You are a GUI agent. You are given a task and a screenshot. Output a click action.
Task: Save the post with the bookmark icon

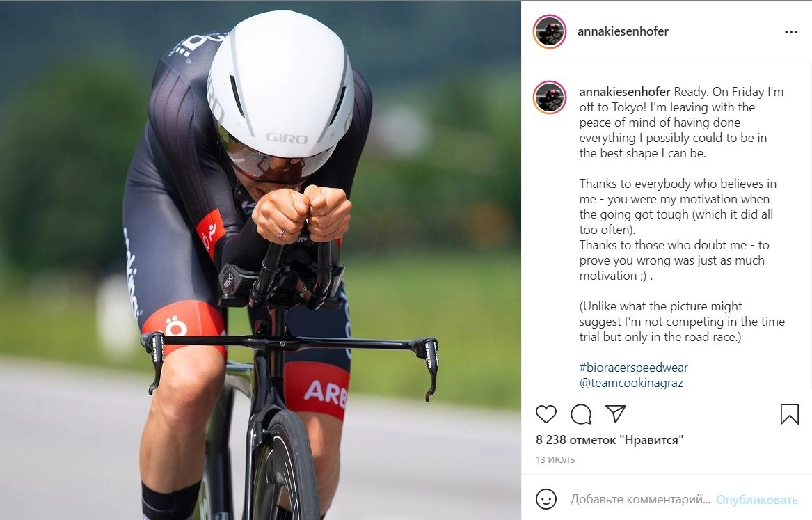click(789, 414)
